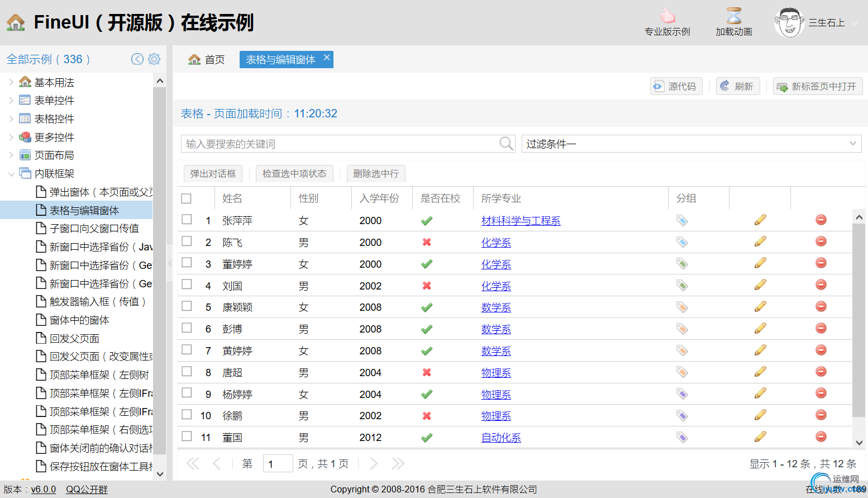Collapse sidebar with the left arrow icon

137,59
